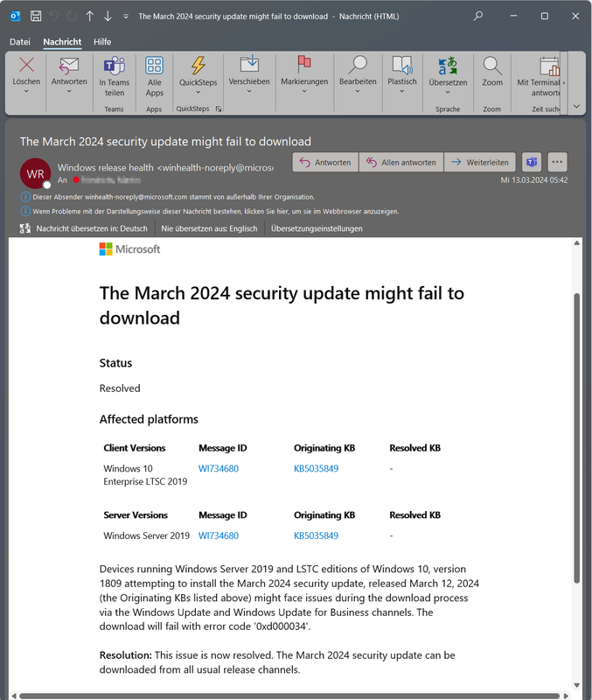The width and height of the screenshot is (592, 700).
Task: Click the search magnifier in title bar
Action: (477, 16)
